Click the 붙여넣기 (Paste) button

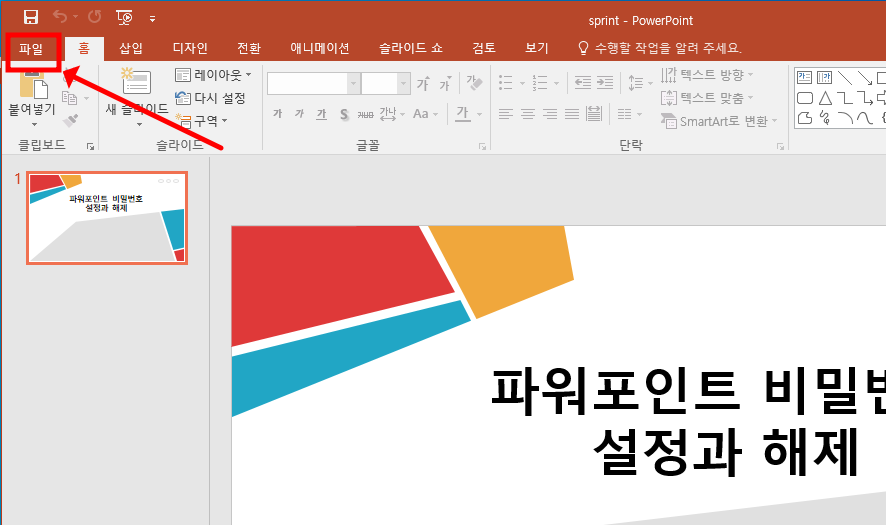[32, 96]
